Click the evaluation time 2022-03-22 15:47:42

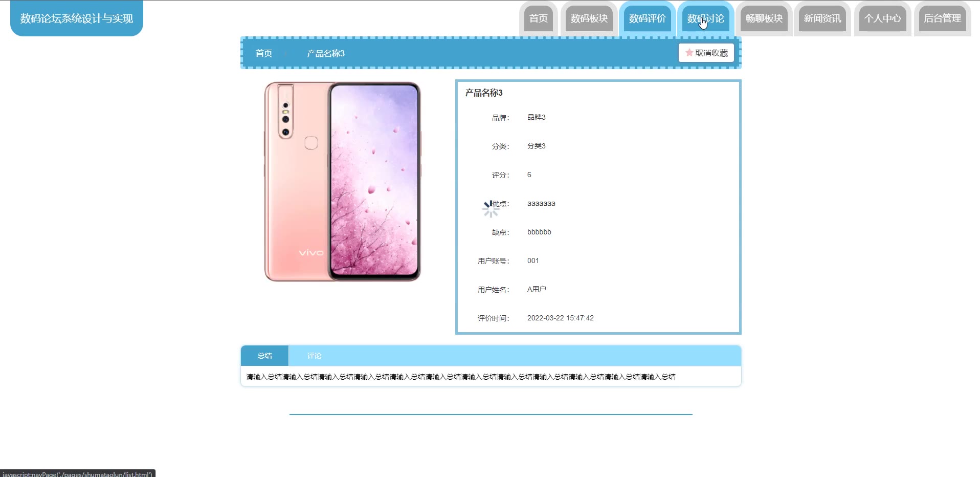pos(561,318)
